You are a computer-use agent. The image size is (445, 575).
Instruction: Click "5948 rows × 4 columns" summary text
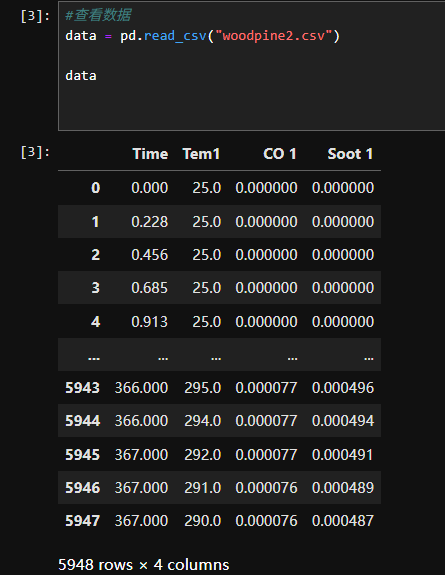point(143,565)
